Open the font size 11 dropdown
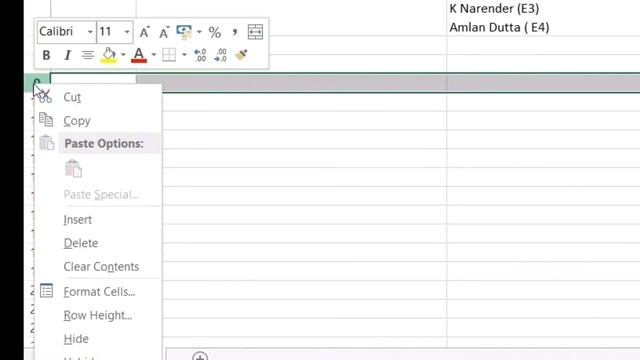The height and width of the screenshot is (360, 640). 127,32
